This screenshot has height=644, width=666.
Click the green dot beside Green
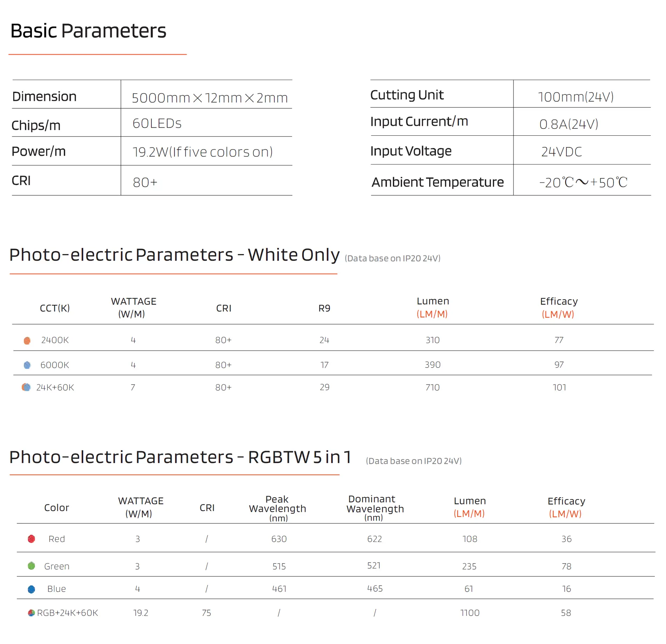pyautogui.click(x=31, y=565)
